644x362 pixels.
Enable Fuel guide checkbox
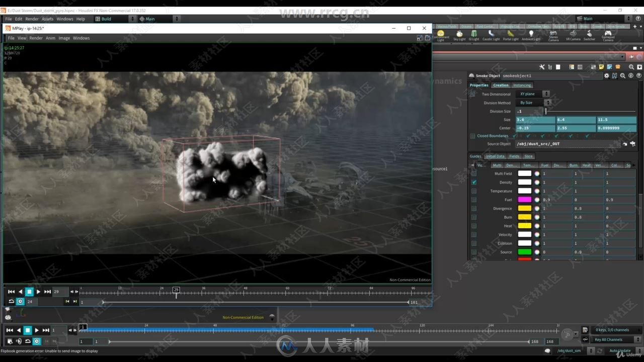click(x=473, y=200)
